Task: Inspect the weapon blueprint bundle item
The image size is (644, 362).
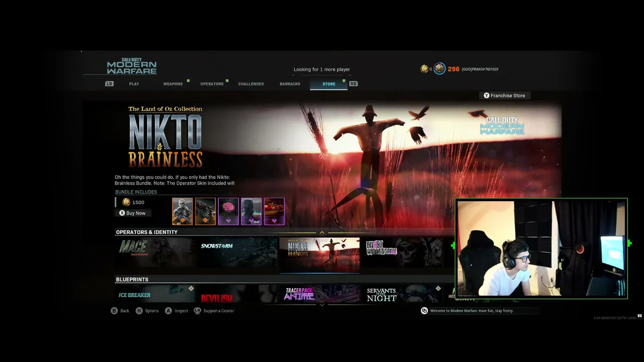Action: pos(205,211)
